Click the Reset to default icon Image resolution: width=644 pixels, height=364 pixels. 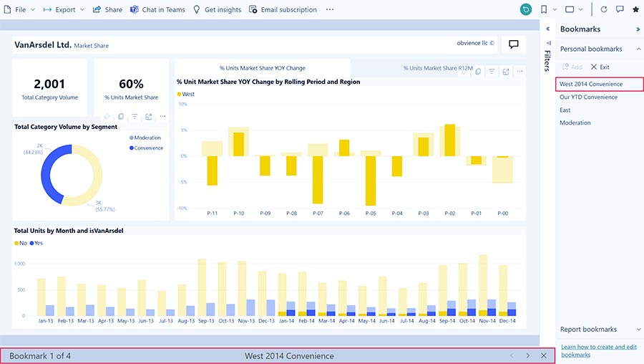526,9
